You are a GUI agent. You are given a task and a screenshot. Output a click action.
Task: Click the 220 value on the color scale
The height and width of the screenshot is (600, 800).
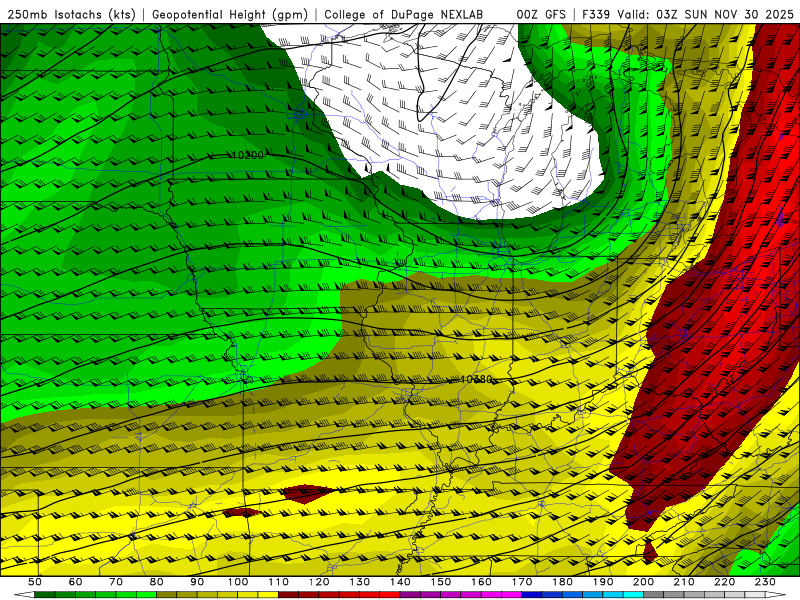[725, 582]
